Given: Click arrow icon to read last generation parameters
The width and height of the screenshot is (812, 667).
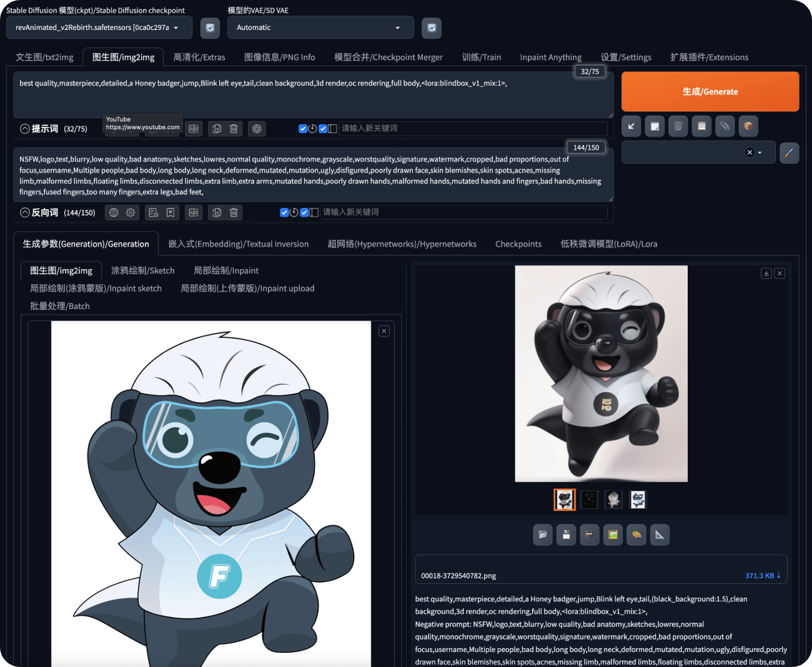Looking at the screenshot, I should click(x=631, y=126).
